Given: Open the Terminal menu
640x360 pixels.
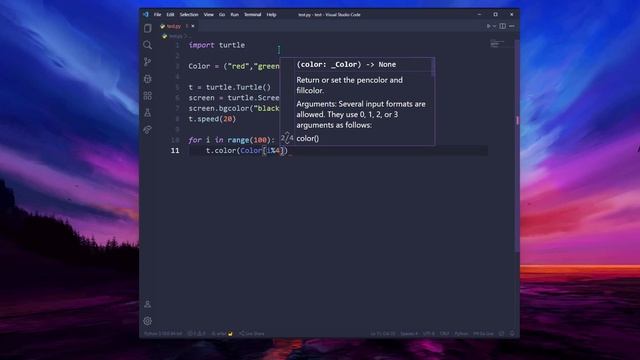Looking at the screenshot, I should (x=253, y=15).
